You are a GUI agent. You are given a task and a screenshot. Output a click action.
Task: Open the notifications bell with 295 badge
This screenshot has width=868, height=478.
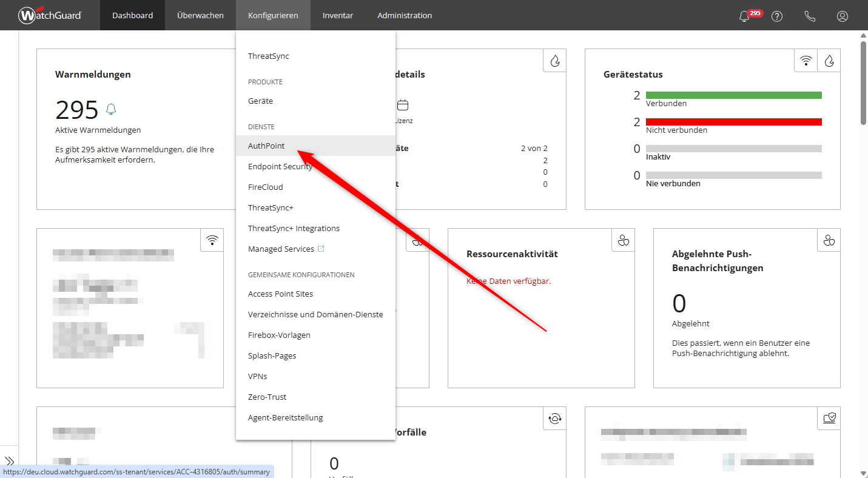pyautogui.click(x=745, y=16)
